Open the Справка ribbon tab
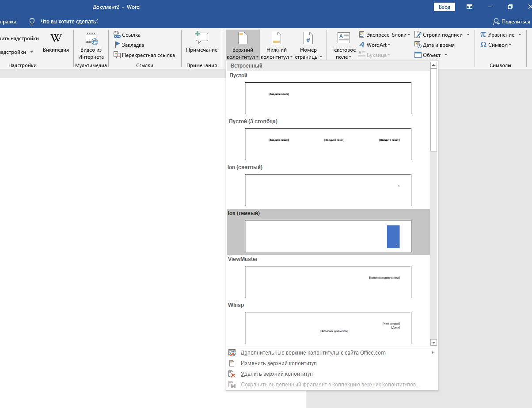532x408 pixels. click(9, 22)
